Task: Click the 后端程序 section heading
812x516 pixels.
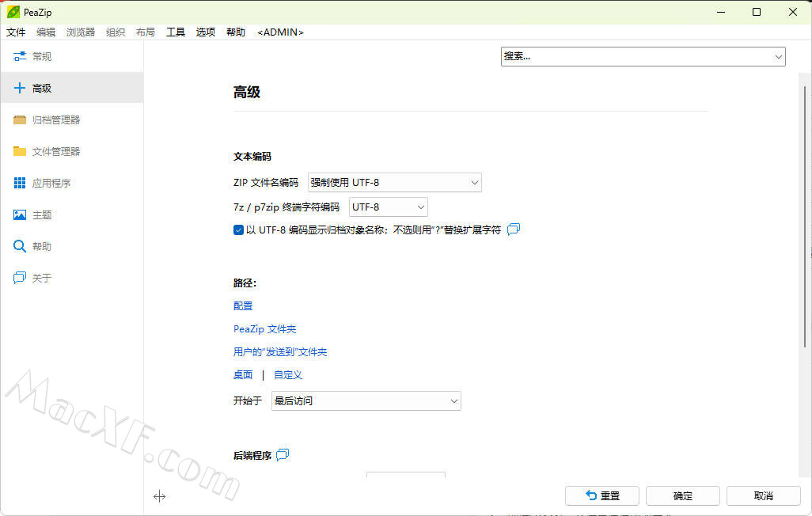Action: tap(252, 455)
